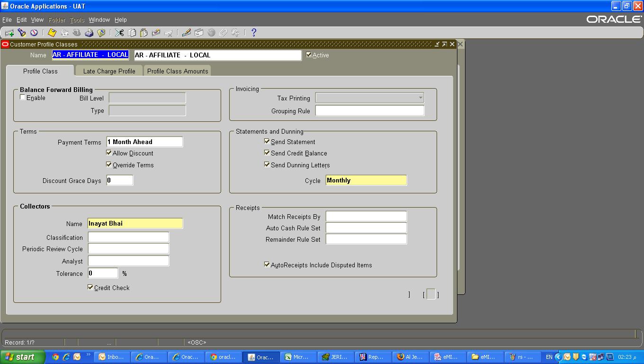
Task: Switch to the Profile Class Amounts tab
Action: point(178,71)
